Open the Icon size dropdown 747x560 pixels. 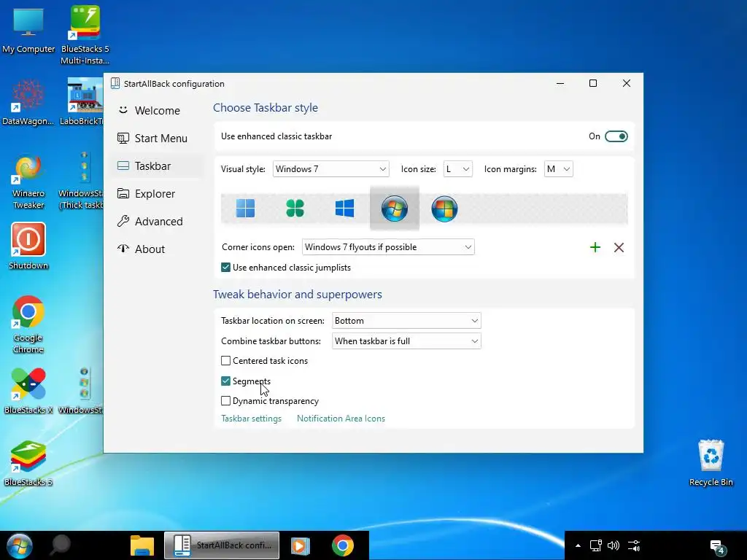tap(458, 169)
